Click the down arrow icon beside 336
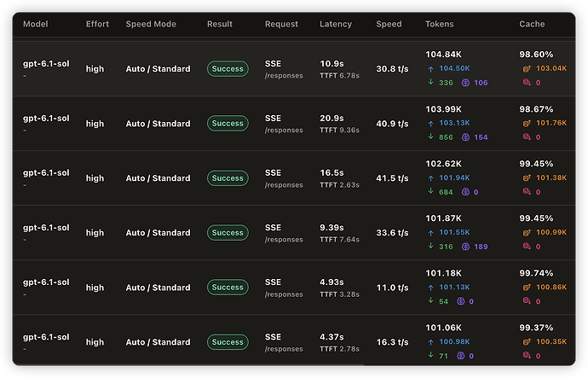 click(430, 82)
